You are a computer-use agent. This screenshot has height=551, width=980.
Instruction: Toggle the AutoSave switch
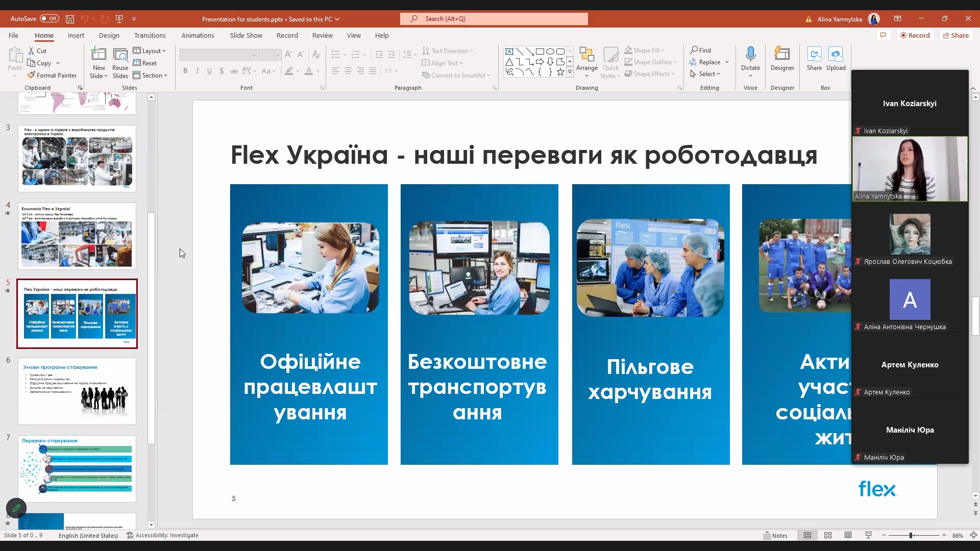(x=50, y=19)
